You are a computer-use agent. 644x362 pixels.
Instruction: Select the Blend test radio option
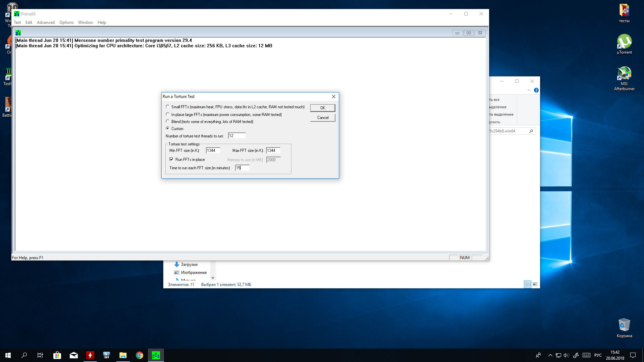pos(168,121)
